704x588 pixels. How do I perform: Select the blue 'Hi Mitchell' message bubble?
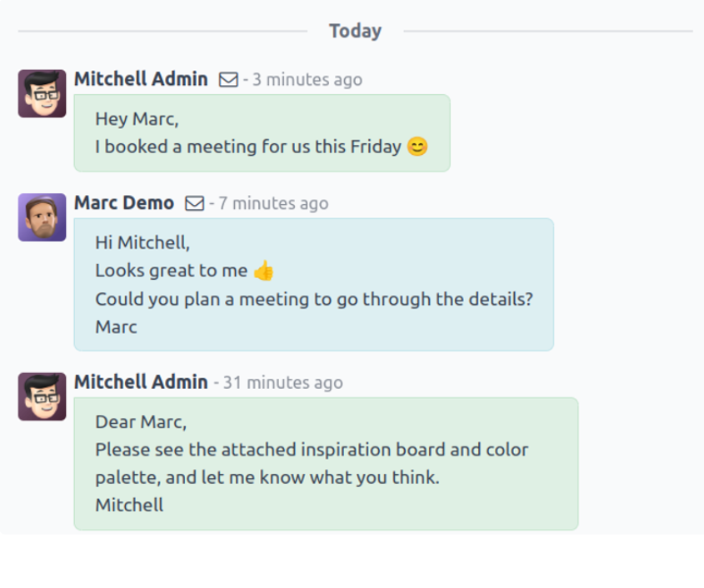(314, 285)
